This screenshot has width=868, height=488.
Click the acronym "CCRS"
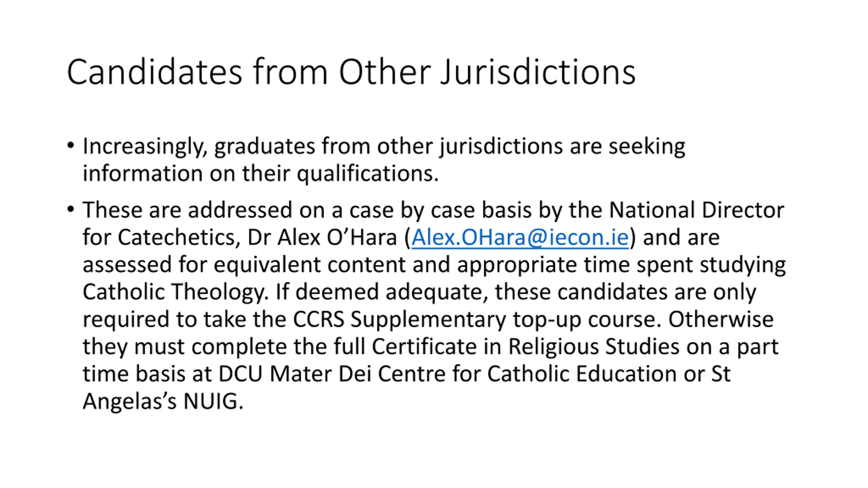point(318,319)
